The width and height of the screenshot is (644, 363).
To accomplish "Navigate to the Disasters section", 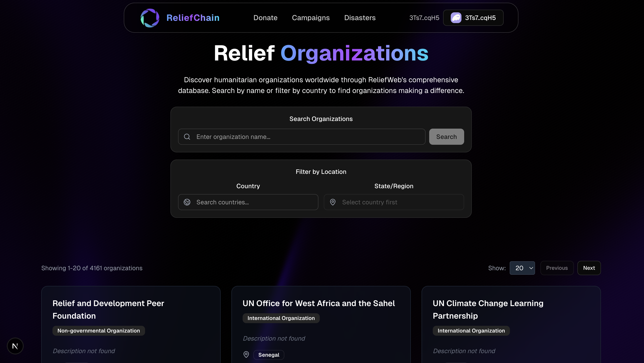I will pyautogui.click(x=360, y=18).
